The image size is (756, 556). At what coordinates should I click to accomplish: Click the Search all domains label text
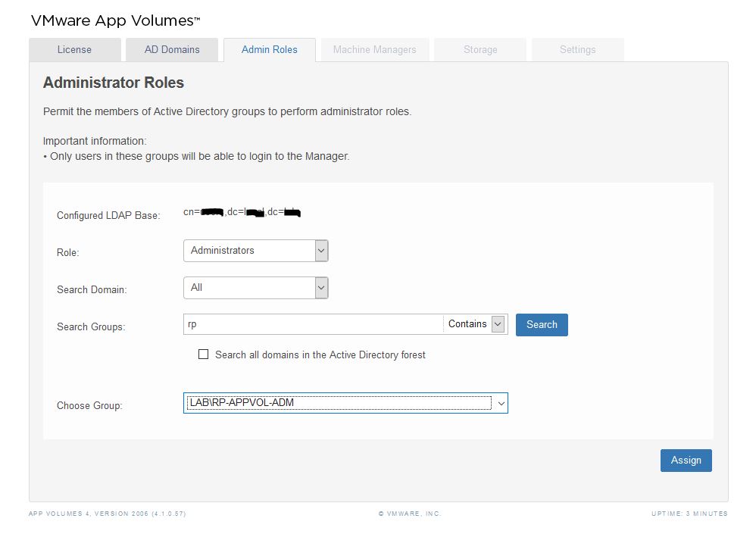pos(320,355)
